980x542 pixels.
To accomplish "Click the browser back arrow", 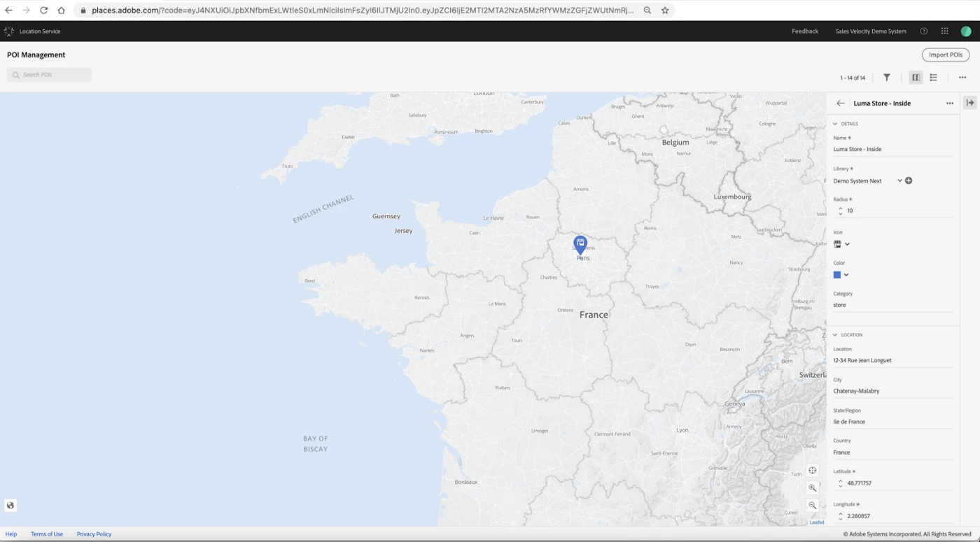I will tap(8, 10).
